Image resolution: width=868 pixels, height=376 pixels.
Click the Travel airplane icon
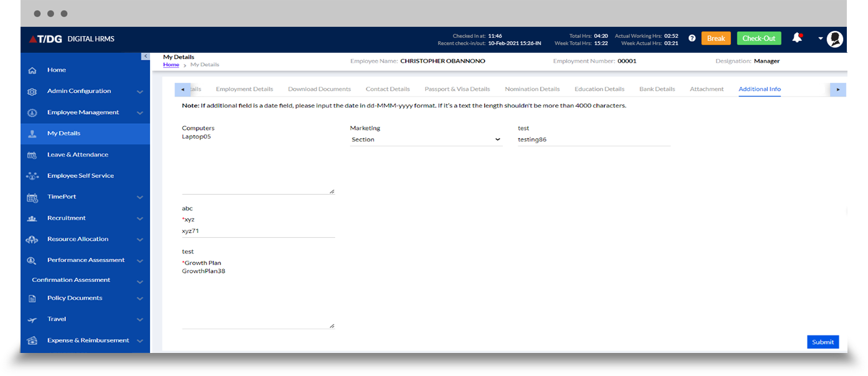point(32,319)
